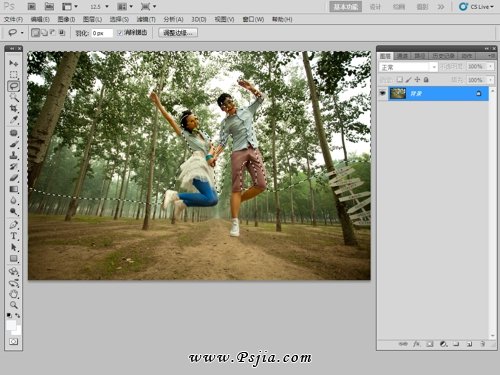
Task: Open the 滤镜(T) menu
Action: coord(146,19)
